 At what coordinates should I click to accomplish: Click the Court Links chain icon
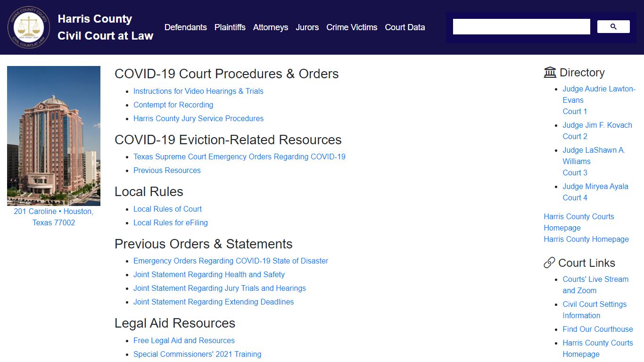(x=549, y=263)
